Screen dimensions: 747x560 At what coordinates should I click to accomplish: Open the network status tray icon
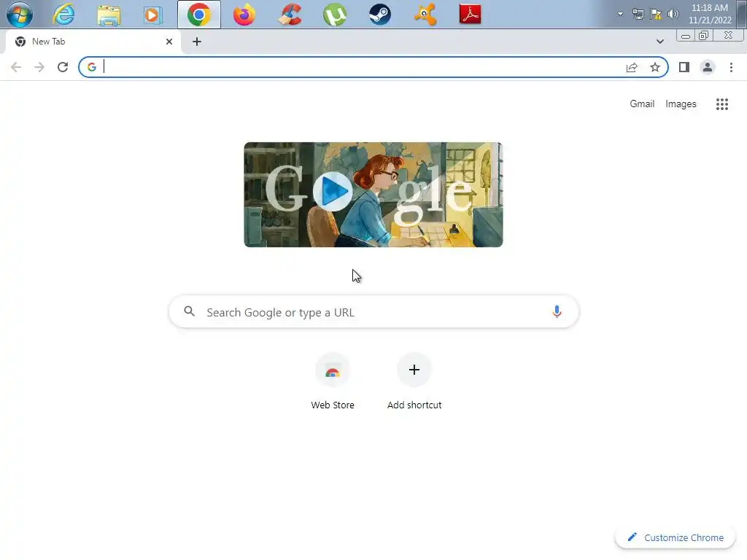[x=638, y=14]
